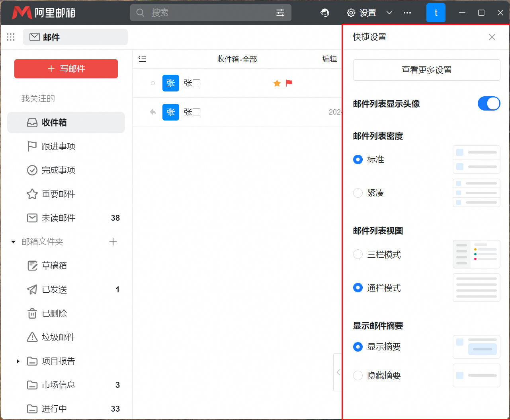Open 收件箱 folder
Image resolution: width=510 pixels, height=420 pixels.
[66, 122]
